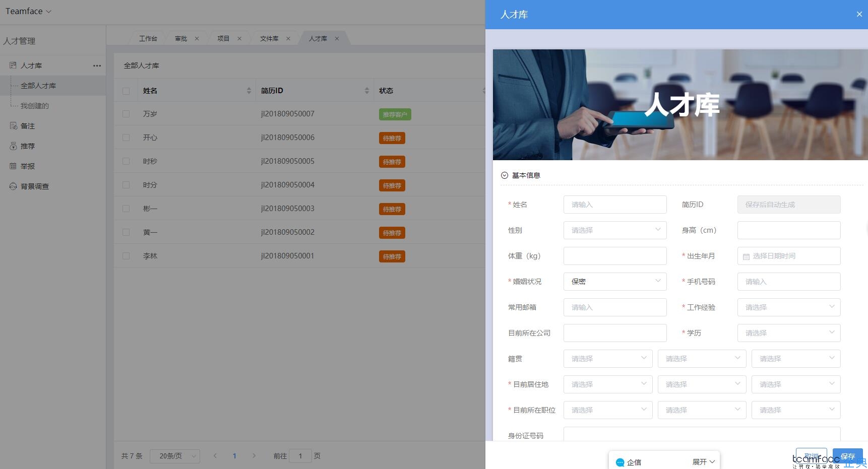Image resolution: width=868 pixels, height=469 pixels.
Task: Switch to the 审批 tab
Action: coord(181,38)
